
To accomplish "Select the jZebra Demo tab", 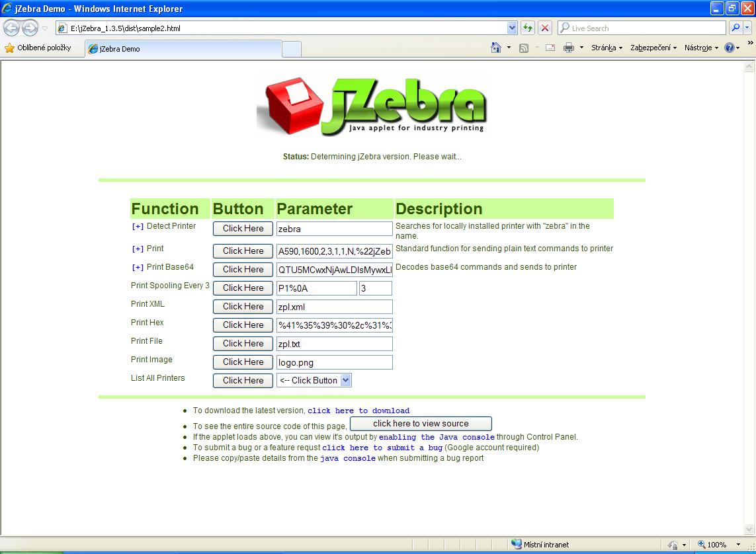I will [183, 49].
